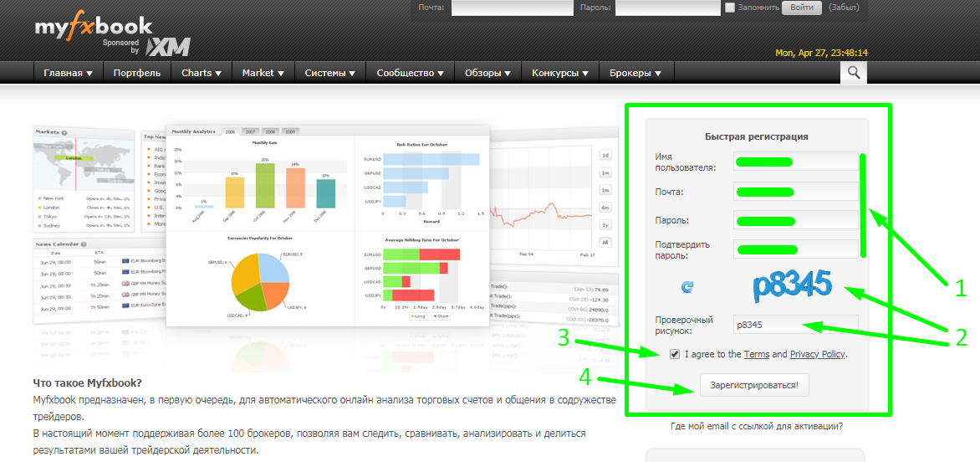
Task: Click the Myfxbook logo
Action: click(93, 27)
